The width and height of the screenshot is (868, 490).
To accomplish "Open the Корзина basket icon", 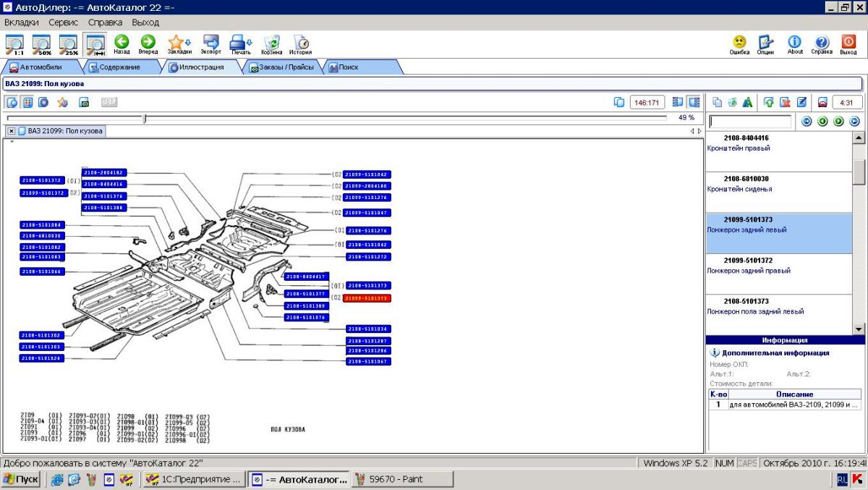I will point(272,45).
